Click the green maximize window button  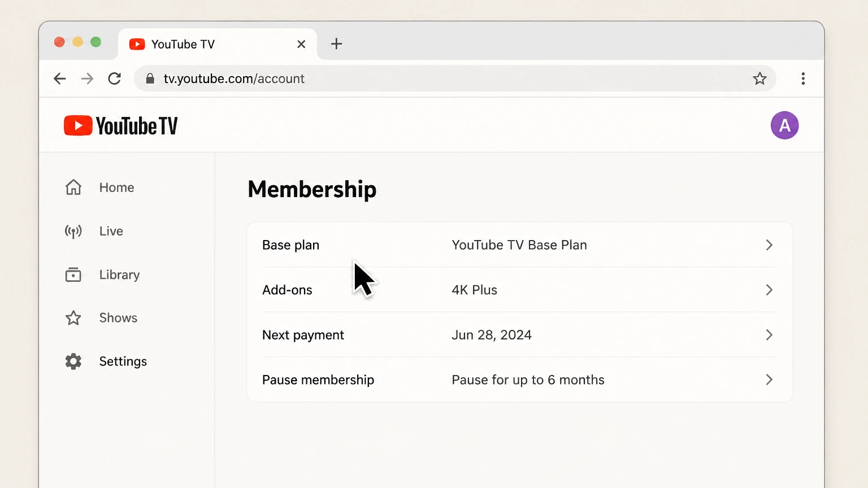tap(96, 42)
